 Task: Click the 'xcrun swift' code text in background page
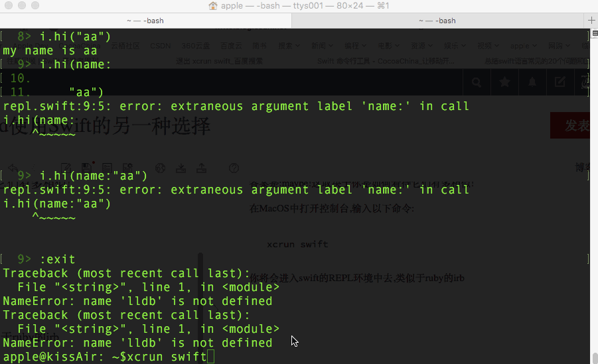pos(297,244)
